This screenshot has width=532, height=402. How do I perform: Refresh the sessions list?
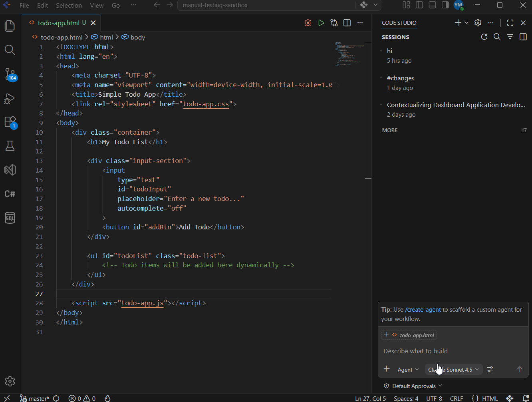coord(484,37)
